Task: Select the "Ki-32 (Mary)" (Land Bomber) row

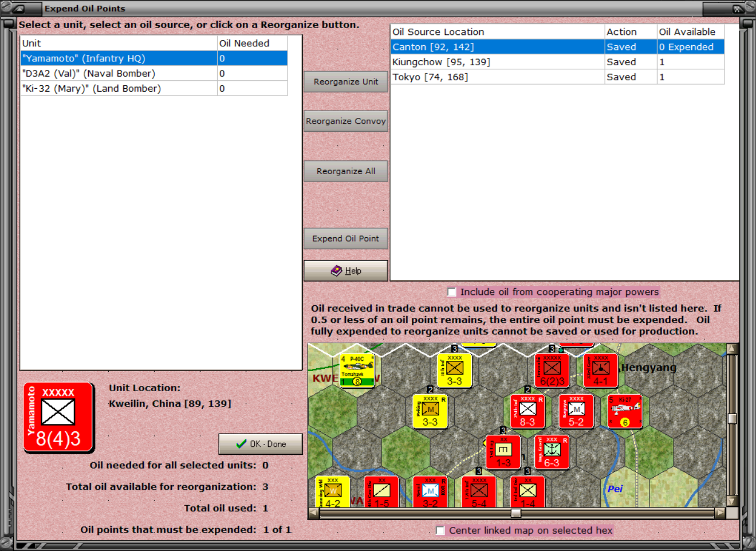Action: click(153, 88)
